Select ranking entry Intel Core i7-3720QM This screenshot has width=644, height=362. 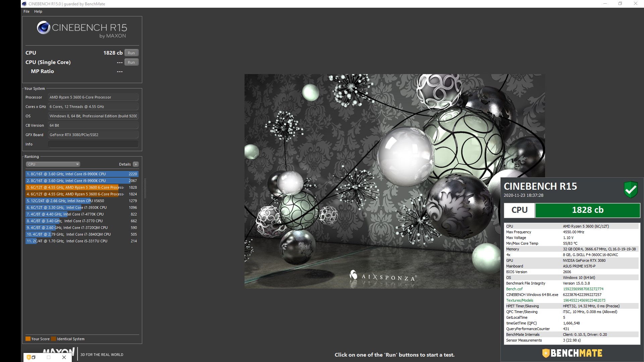click(82, 228)
